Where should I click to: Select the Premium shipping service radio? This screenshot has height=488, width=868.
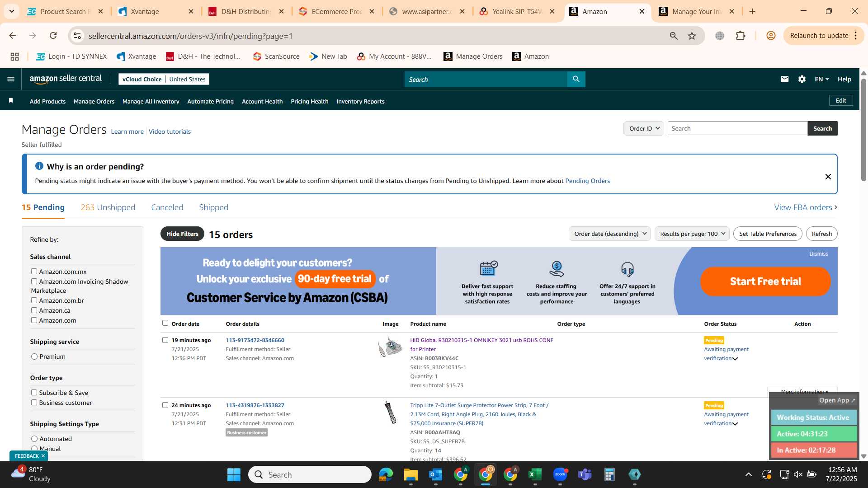[x=34, y=357]
